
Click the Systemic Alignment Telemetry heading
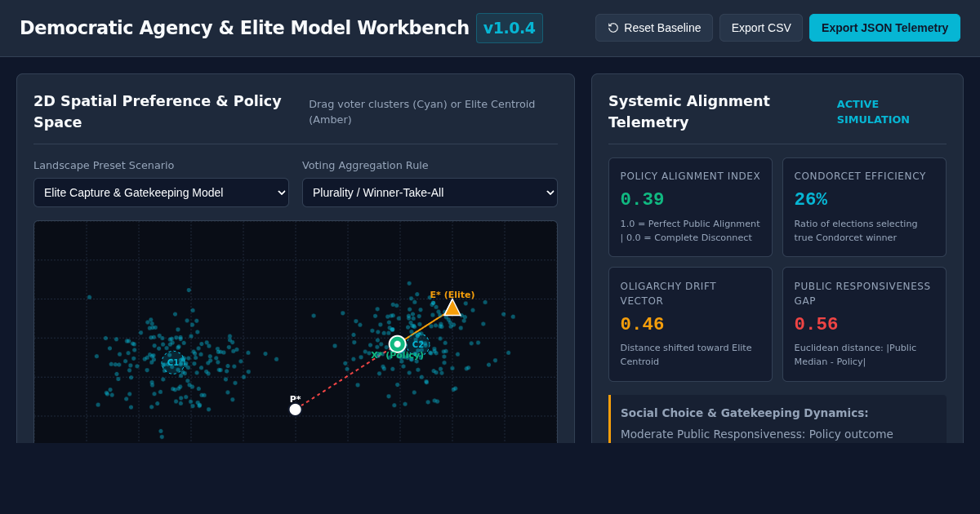tap(689, 112)
